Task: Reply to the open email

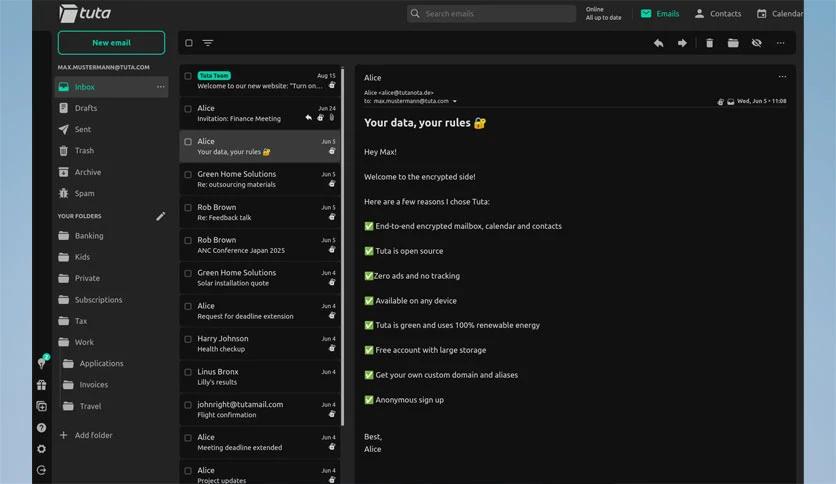Action: (x=658, y=43)
